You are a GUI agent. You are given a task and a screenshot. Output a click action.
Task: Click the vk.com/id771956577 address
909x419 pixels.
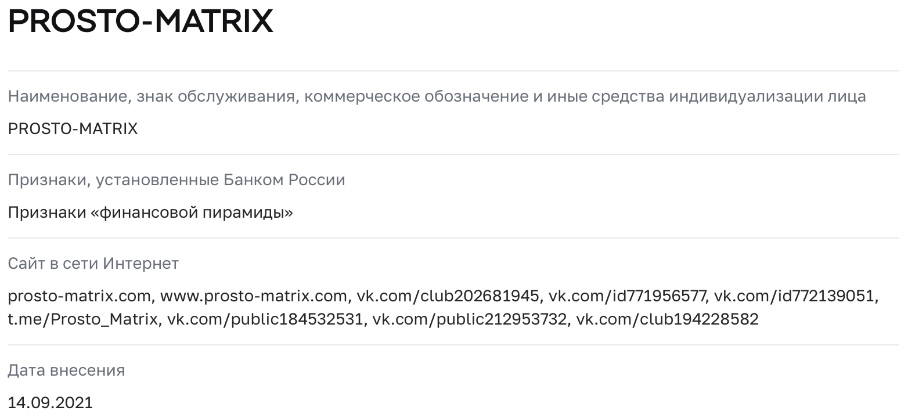[x=628, y=297]
